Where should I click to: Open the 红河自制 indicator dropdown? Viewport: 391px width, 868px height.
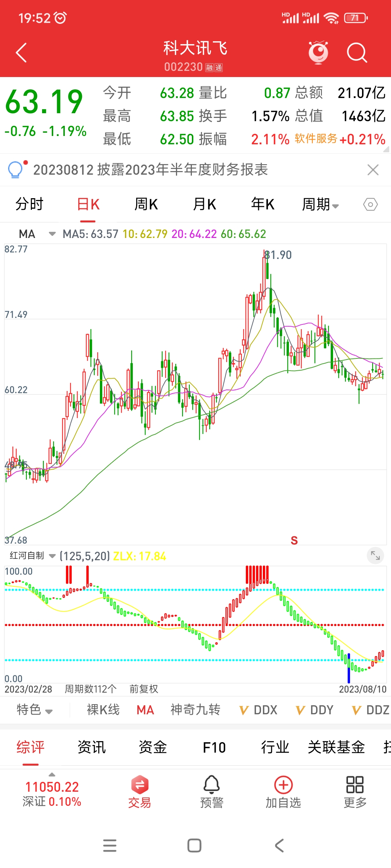tap(33, 556)
